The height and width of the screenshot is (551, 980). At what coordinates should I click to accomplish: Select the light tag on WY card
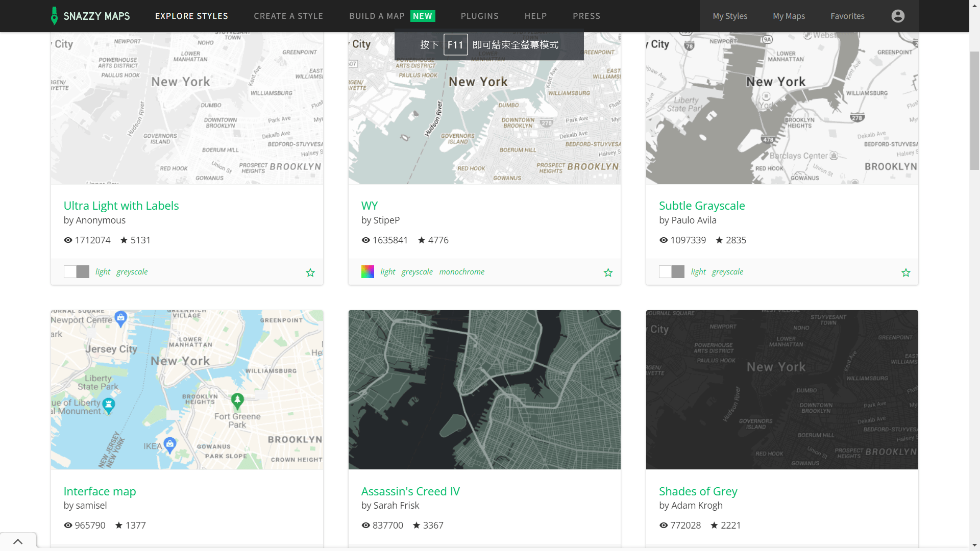(x=387, y=271)
